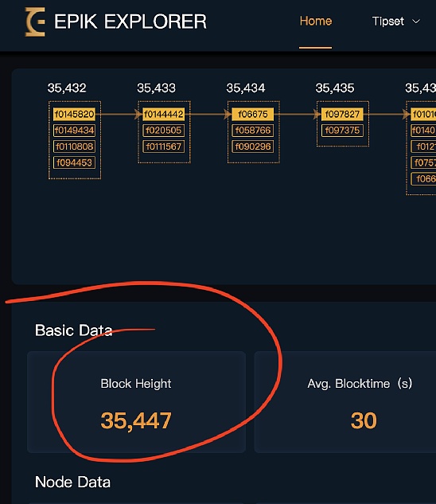The image size is (436, 504).
Task: Click the Tipset chevron arrow
Action: click(x=416, y=21)
